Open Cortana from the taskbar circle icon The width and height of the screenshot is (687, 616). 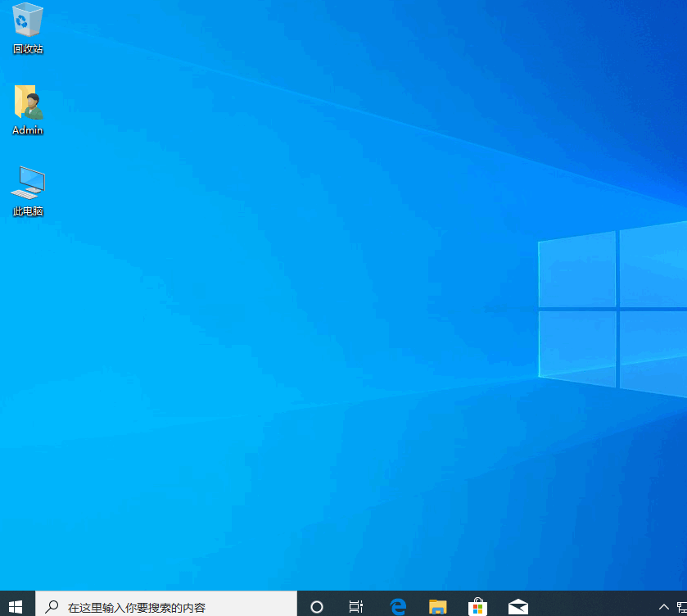coord(317,607)
